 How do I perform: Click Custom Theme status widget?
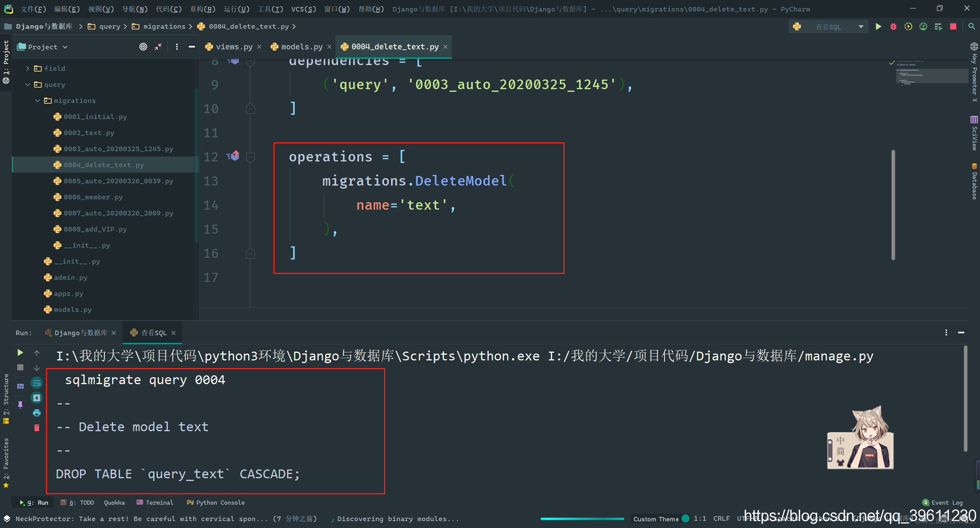click(660, 519)
